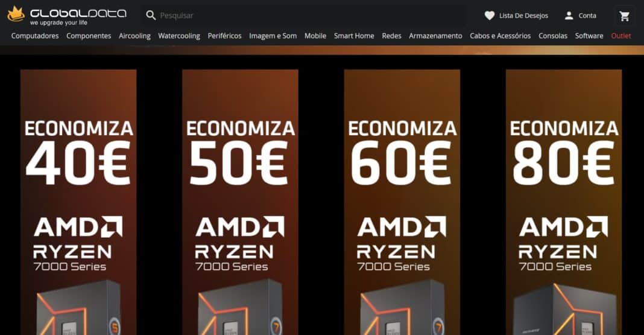This screenshot has height=335, width=644.
Task: Select Imagem e Som menu item
Action: (x=273, y=36)
